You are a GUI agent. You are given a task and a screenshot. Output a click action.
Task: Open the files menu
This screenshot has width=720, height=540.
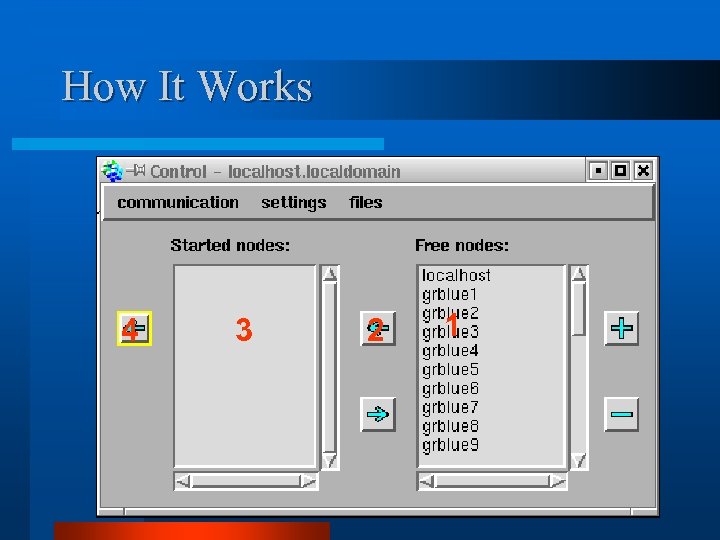366,202
